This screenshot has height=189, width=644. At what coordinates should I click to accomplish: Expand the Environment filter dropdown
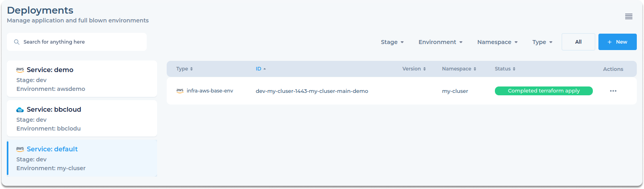(x=441, y=42)
